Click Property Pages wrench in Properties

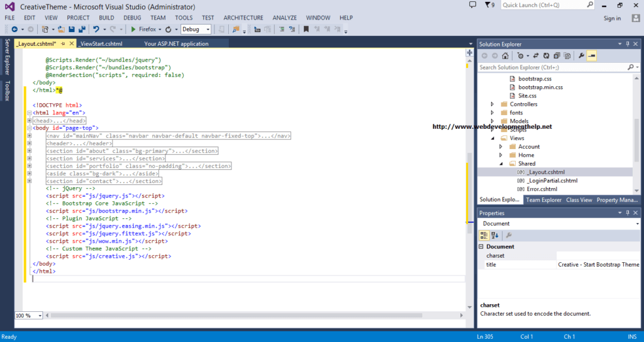click(x=508, y=235)
